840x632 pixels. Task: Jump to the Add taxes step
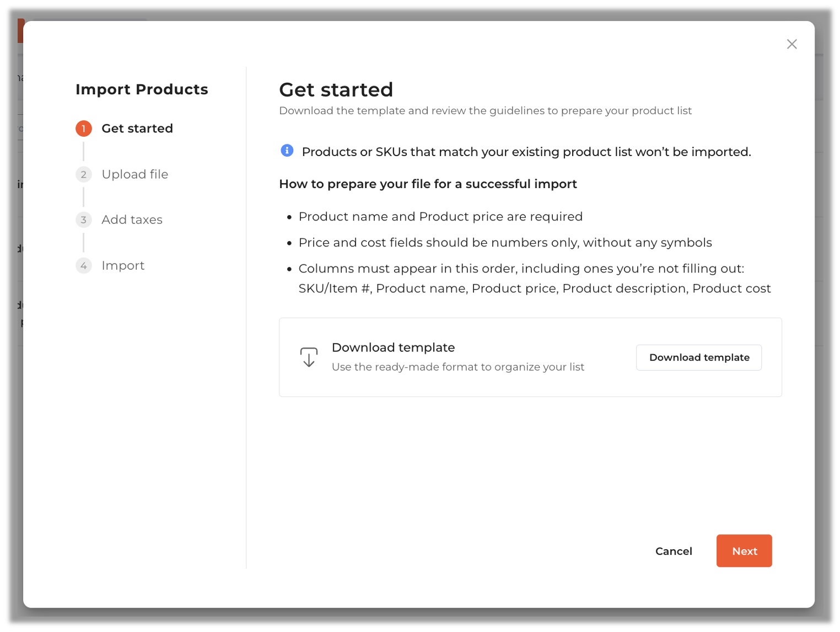[132, 220]
